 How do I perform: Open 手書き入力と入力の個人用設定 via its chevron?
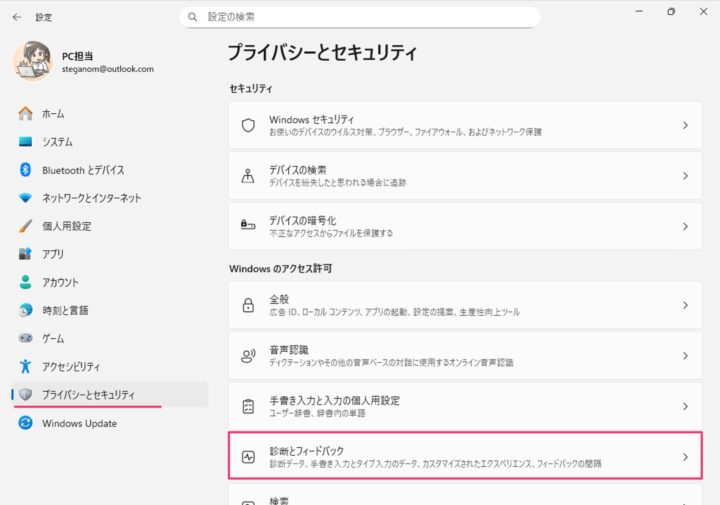[x=685, y=406]
